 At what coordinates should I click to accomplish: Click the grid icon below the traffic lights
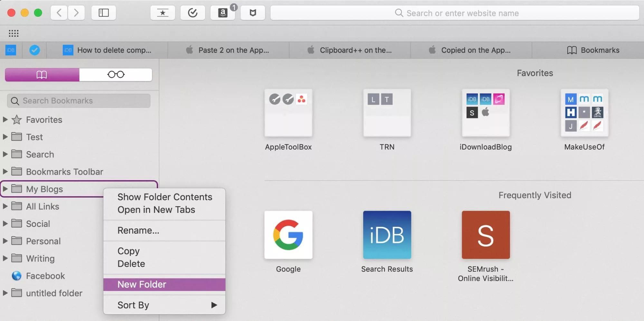(14, 33)
